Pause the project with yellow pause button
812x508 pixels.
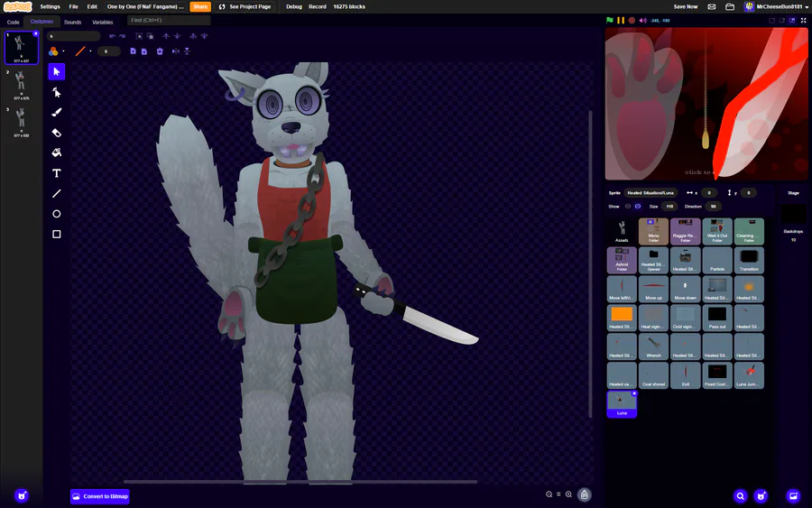(x=621, y=20)
